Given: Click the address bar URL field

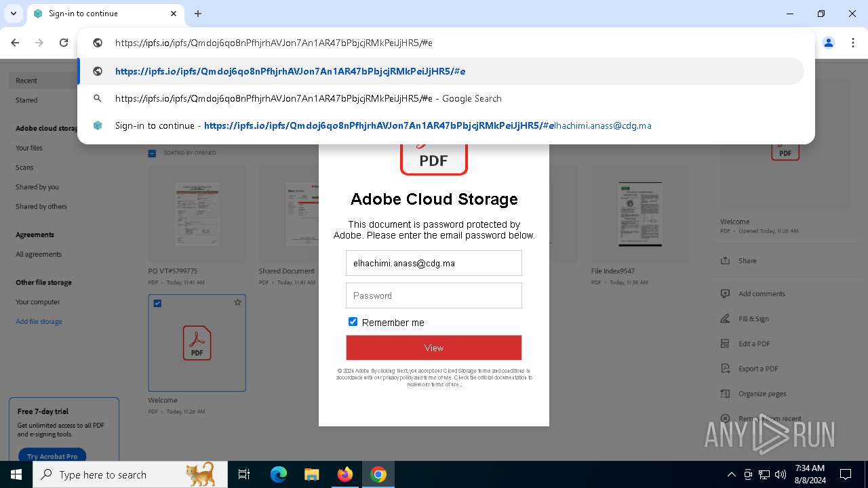Looking at the screenshot, I should (x=446, y=43).
